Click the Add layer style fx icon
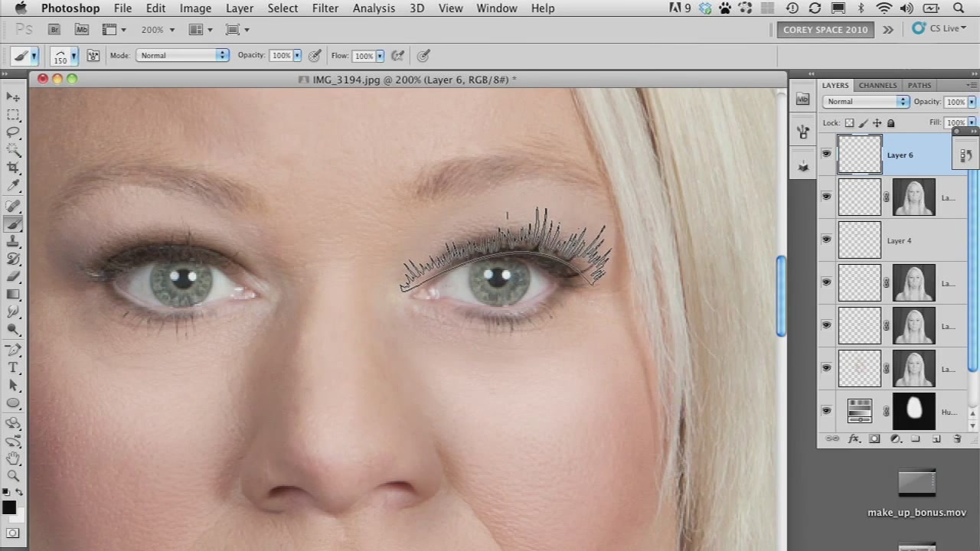This screenshot has width=980, height=551. 854,439
